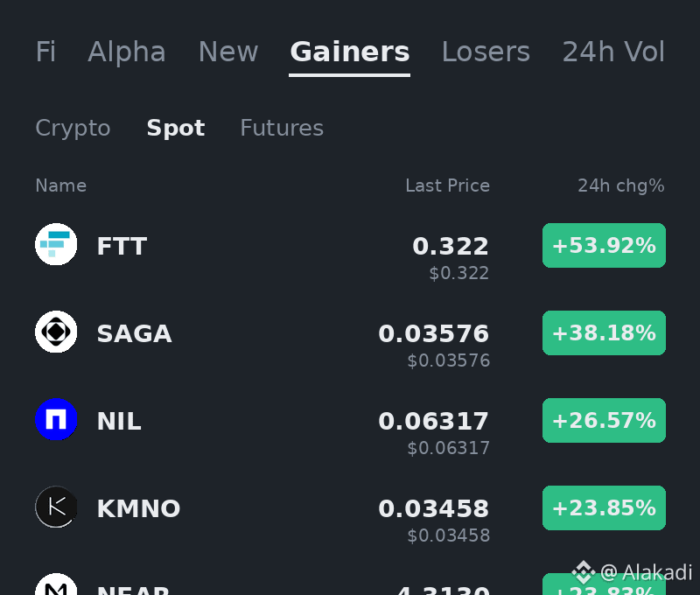Tap the +38.18% change badge for SAGA
Viewport: 700px width, 595px height.
[x=604, y=333]
